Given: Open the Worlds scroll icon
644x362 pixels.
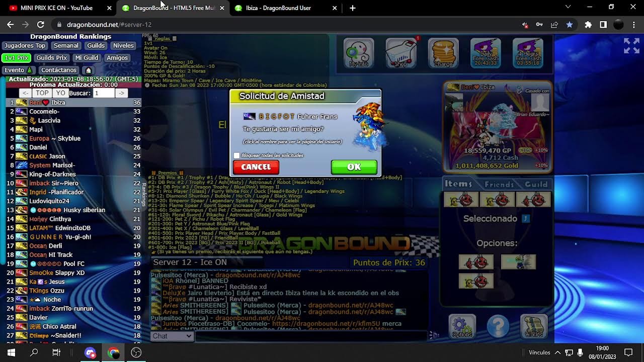Looking at the screenshot, I should (534, 326).
